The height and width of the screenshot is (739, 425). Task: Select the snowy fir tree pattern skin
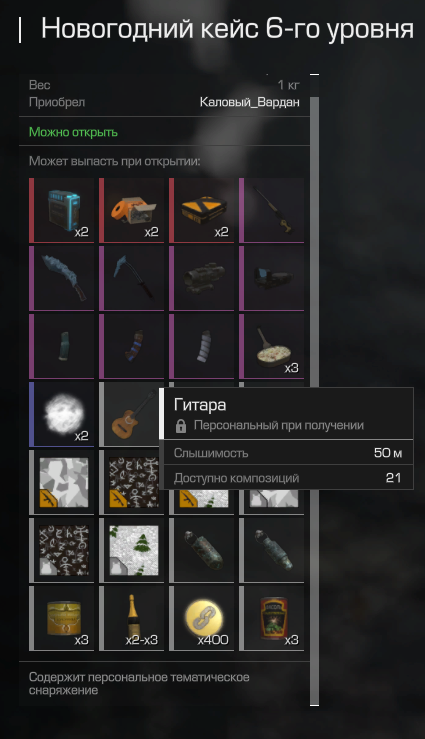[131, 550]
